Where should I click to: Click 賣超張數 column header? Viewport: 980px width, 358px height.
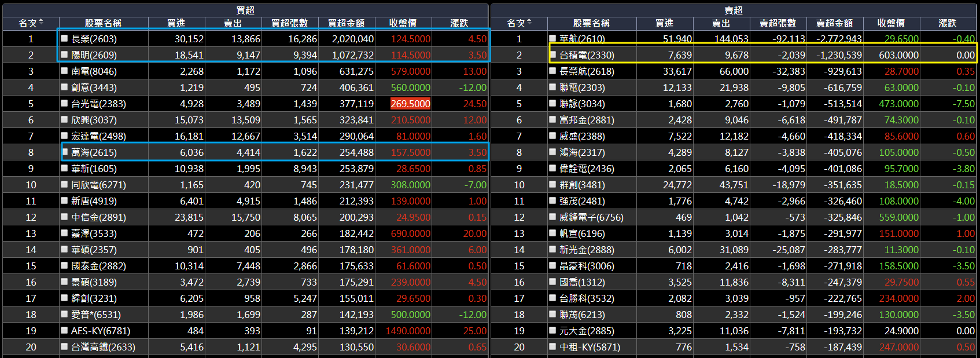pos(778,23)
